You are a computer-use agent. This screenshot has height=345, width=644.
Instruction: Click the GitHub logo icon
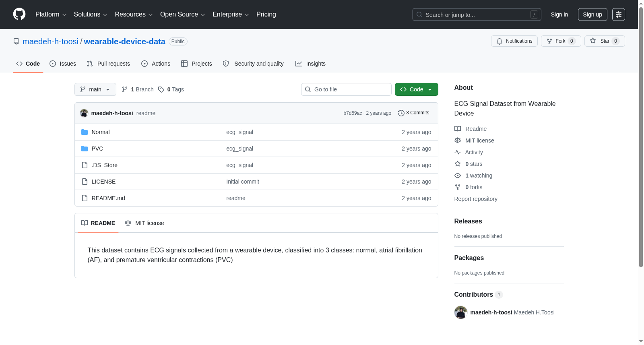coord(19,14)
